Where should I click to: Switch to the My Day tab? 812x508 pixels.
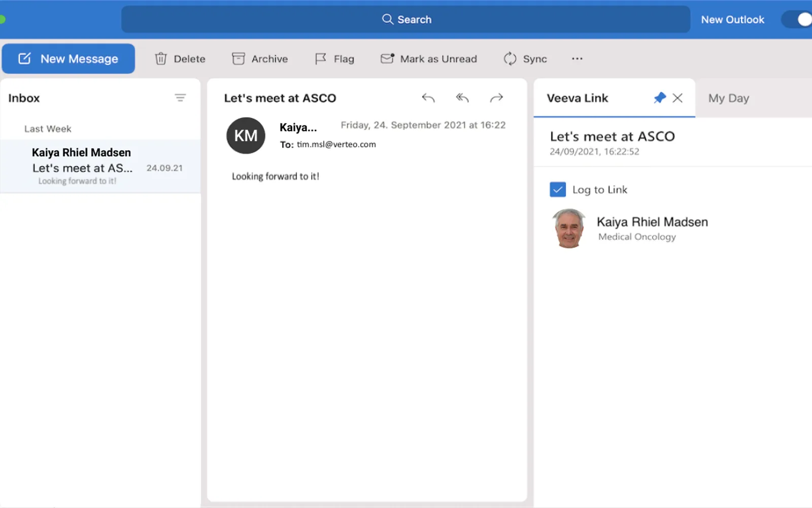tap(729, 98)
